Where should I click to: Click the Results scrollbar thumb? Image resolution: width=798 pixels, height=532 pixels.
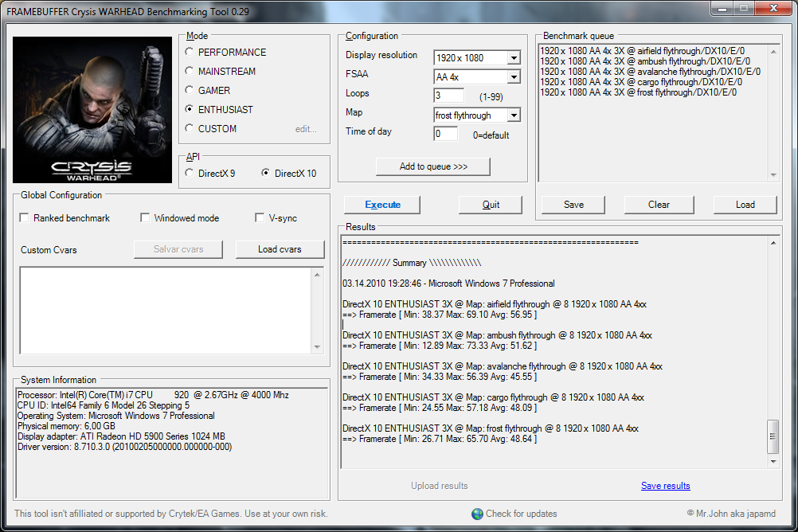pos(773,436)
